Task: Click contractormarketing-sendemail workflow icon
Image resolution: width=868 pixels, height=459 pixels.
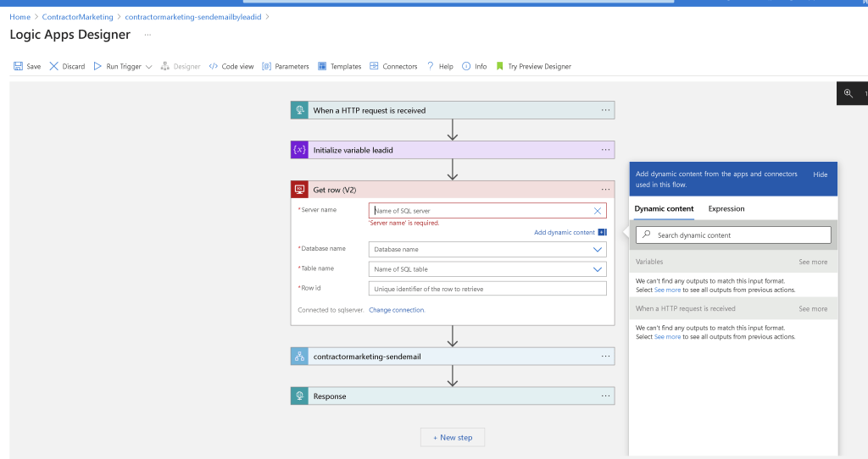Action: [299, 357]
